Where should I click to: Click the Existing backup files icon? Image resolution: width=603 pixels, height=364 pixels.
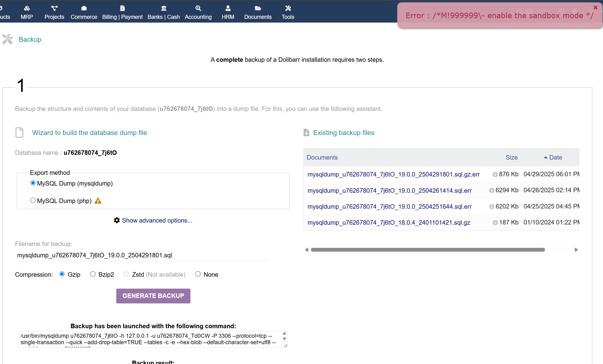coord(306,133)
